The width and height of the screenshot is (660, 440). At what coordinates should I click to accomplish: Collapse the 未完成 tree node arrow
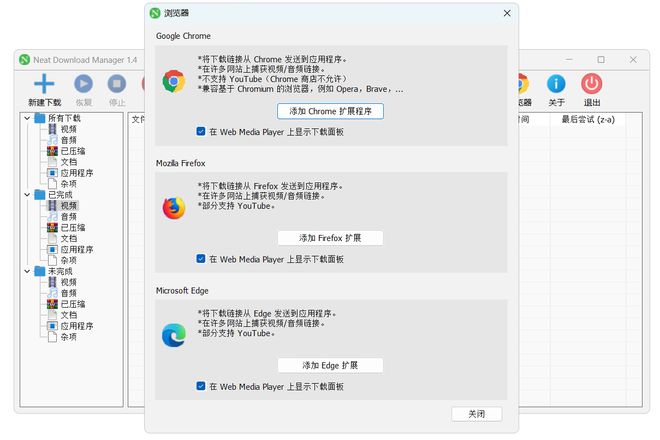click(x=27, y=271)
